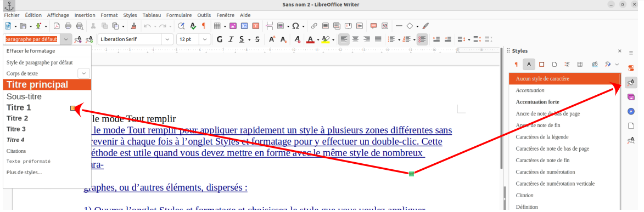Image resolution: width=644 pixels, height=212 pixels.
Task: Open the insert table dropdown arrow
Action: [x=225, y=26]
